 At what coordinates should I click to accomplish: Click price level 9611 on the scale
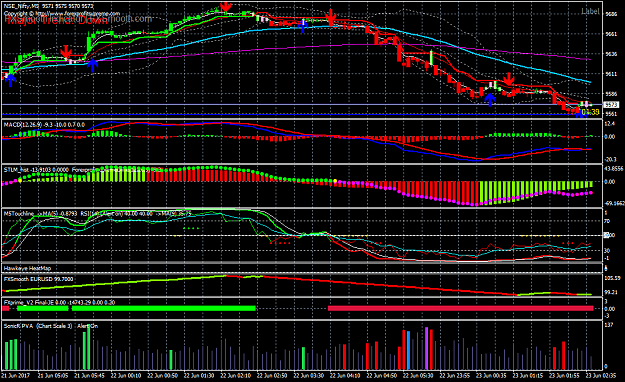tap(611, 74)
